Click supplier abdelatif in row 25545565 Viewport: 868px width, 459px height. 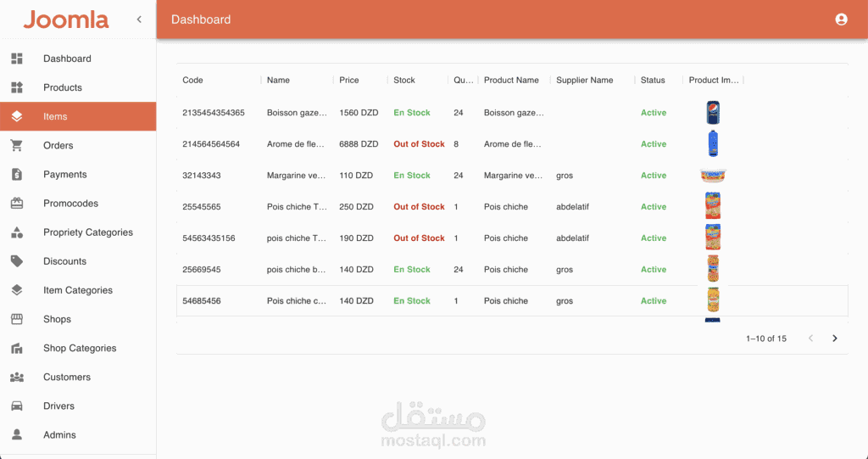point(572,206)
